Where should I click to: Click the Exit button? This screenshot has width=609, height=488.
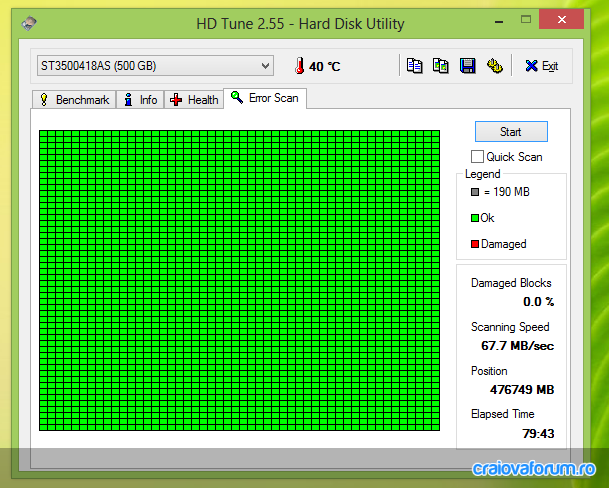[x=541, y=66]
